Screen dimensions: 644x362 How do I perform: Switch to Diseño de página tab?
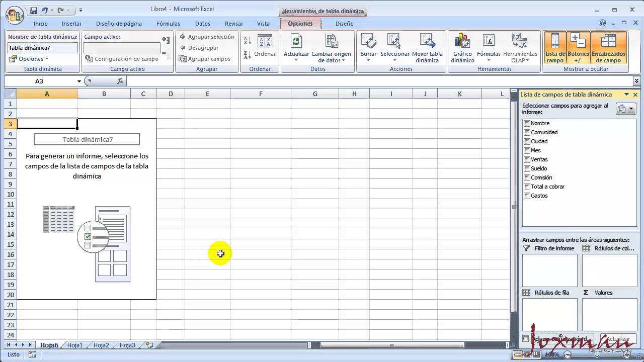coord(119,24)
